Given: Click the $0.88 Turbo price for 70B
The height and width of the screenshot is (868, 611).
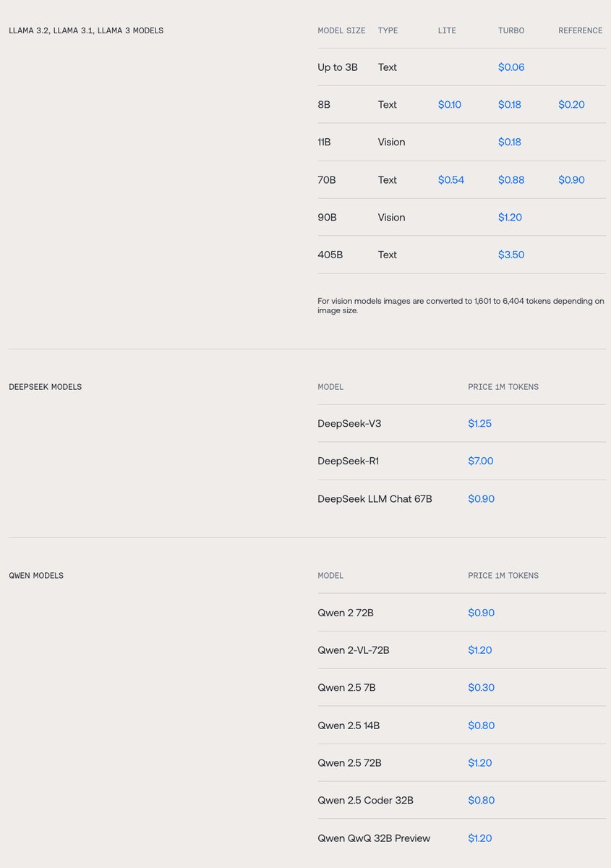Looking at the screenshot, I should click(x=511, y=180).
